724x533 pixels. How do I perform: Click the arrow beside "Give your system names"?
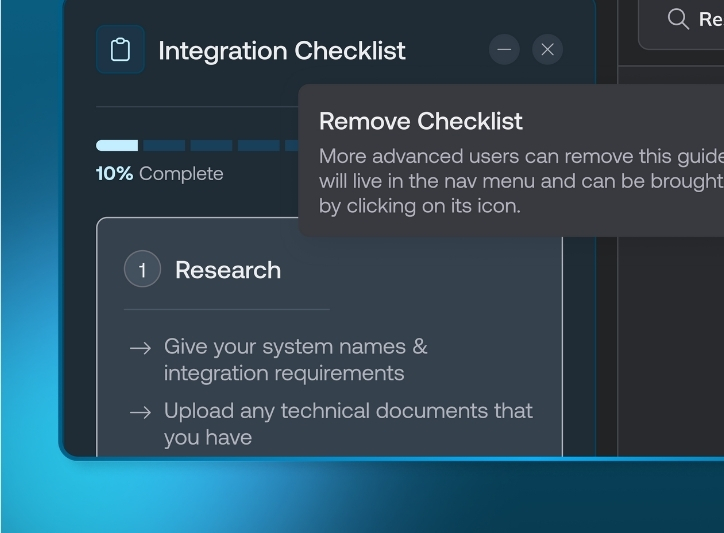[x=141, y=347]
